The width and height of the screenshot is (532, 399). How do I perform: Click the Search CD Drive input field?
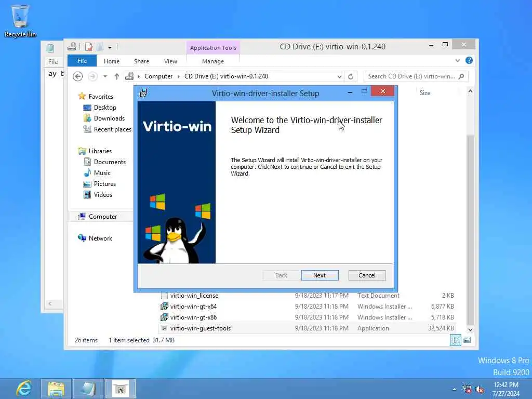411,76
